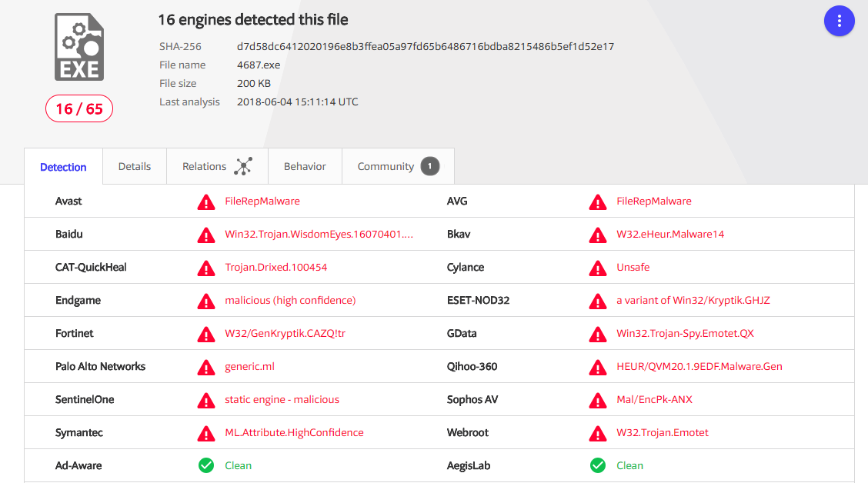This screenshot has width=868, height=483.
Task: Click the W32.Trojan.Emotet result
Action: pos(663,433)
